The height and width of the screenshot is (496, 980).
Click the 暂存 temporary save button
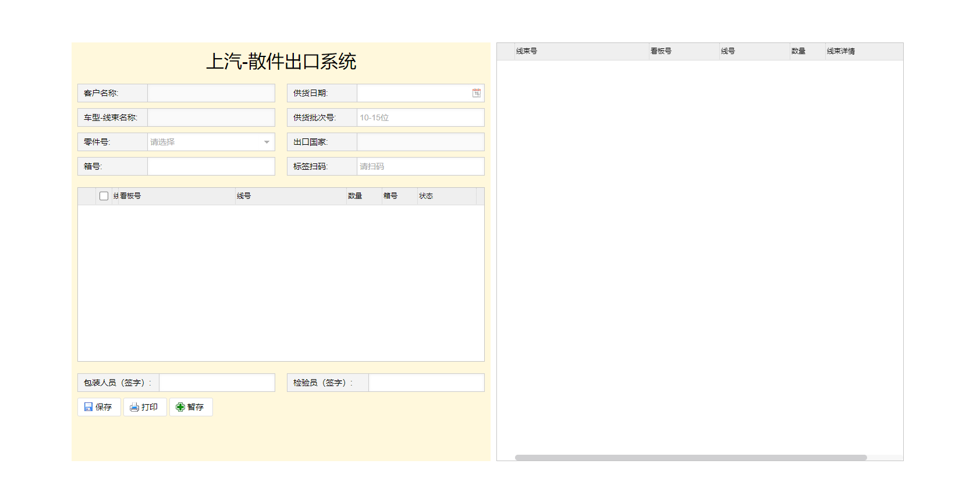coord(191,407)
